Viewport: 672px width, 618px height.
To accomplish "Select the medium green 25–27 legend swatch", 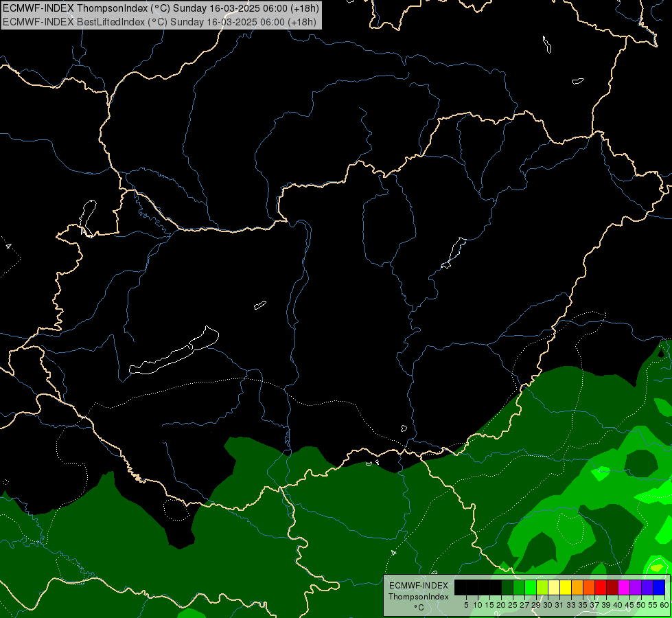I will [518, 587].
